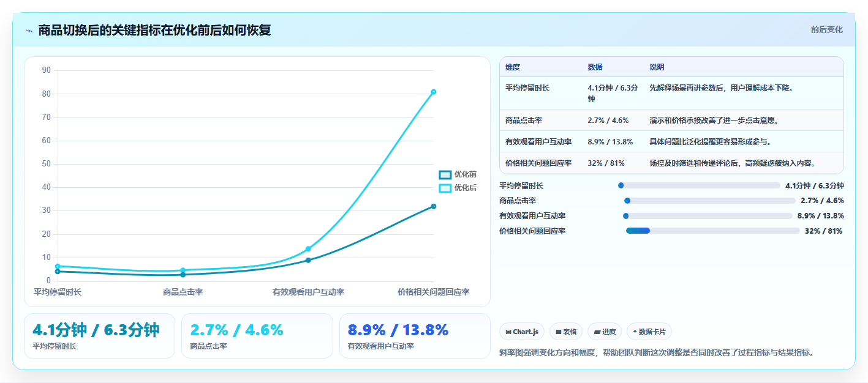Image resolution: width=868 pixels, height=383 pixels.
Task: Click the progress value 32% / 81%
Action: [x=823, y=231]
